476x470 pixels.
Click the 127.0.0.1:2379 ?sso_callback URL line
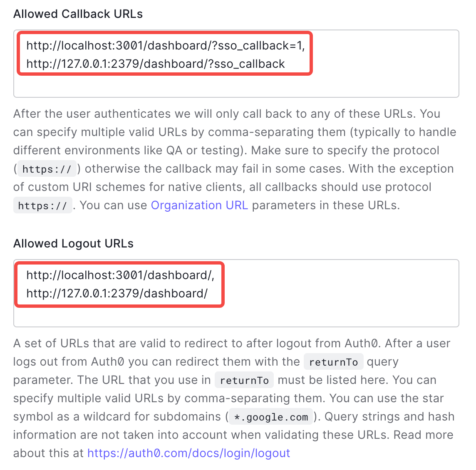(x=155, y=64)
